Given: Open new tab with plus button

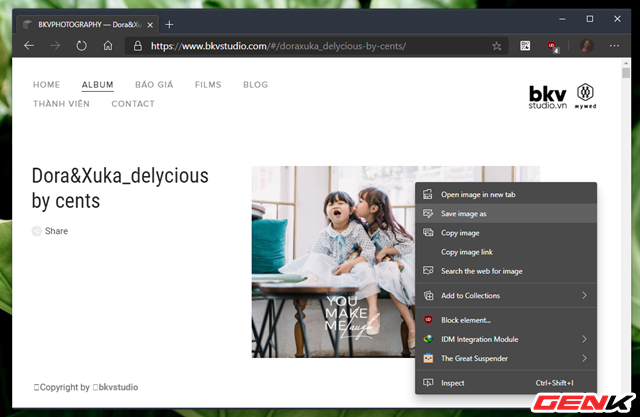Looking at the screenshot, I should click(x=169, y=24).
